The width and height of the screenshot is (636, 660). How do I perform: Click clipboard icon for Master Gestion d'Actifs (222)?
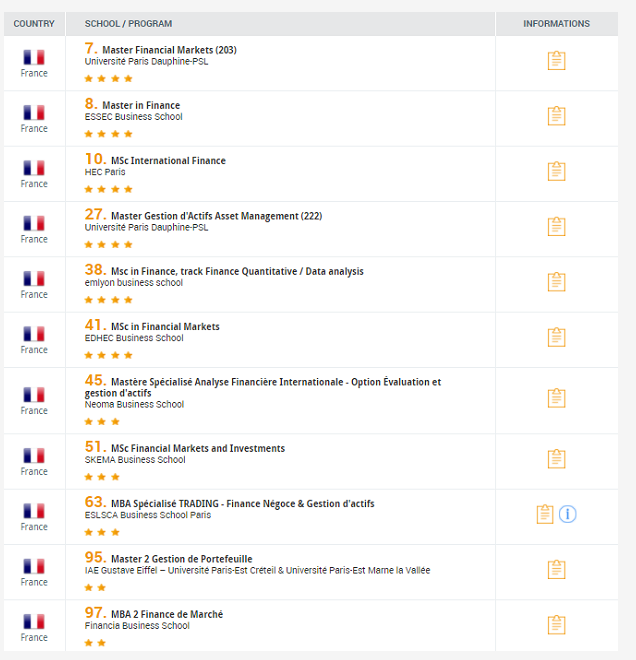(556, 227)
